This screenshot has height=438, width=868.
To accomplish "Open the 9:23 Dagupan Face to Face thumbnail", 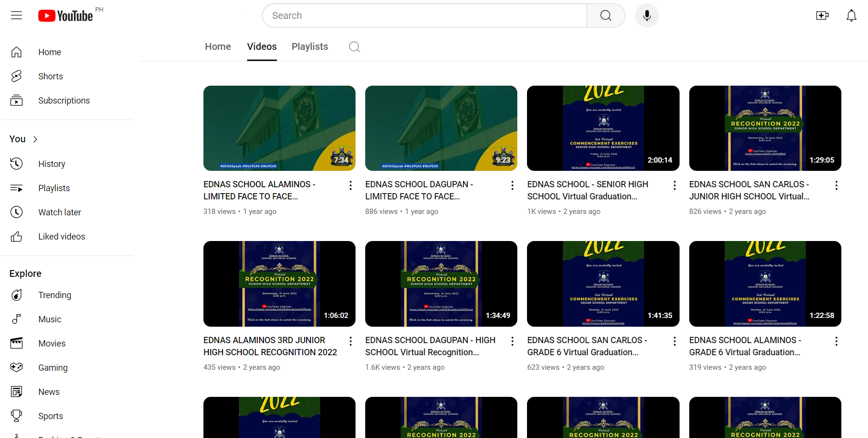I will 441,128.
